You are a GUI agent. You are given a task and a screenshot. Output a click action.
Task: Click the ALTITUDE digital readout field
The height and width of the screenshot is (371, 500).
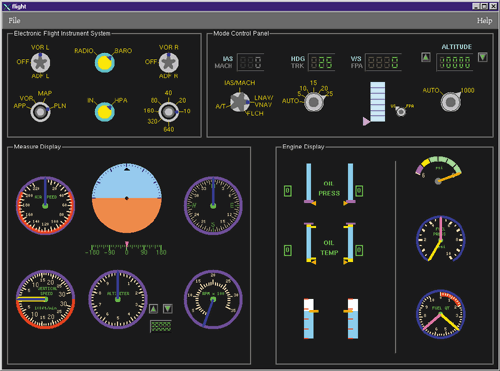pos(455,62)
